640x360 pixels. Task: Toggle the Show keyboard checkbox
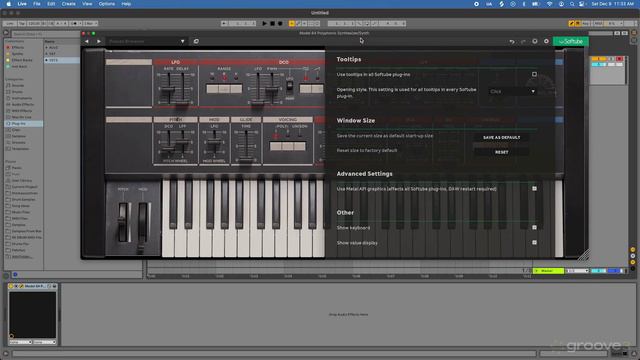click(x=534, y=227)
